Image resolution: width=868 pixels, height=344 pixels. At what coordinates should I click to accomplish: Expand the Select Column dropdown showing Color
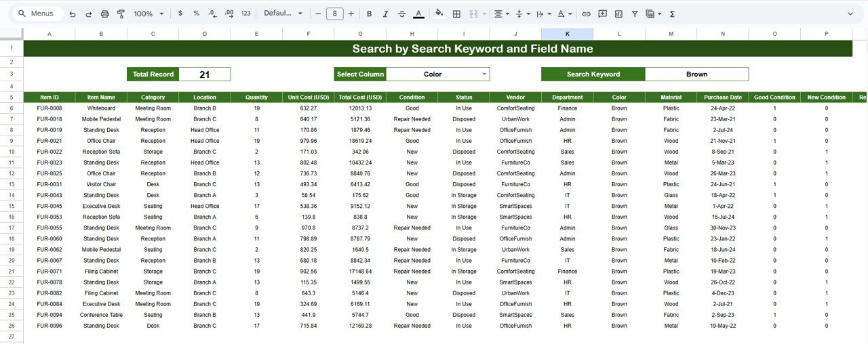(484, 74)
